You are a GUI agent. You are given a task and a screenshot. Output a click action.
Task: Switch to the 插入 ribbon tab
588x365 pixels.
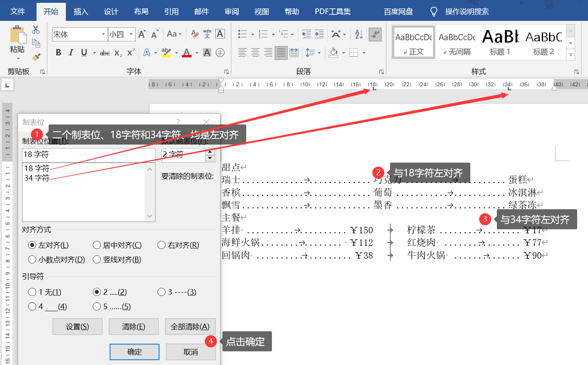tap(81, 12)
